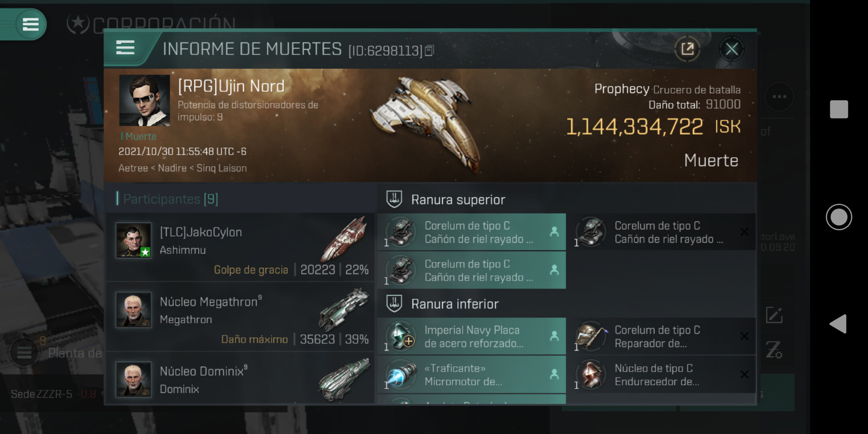Select the Imperial Navy Placa module
The image size is (868, 434).
[x=472, y=336]
